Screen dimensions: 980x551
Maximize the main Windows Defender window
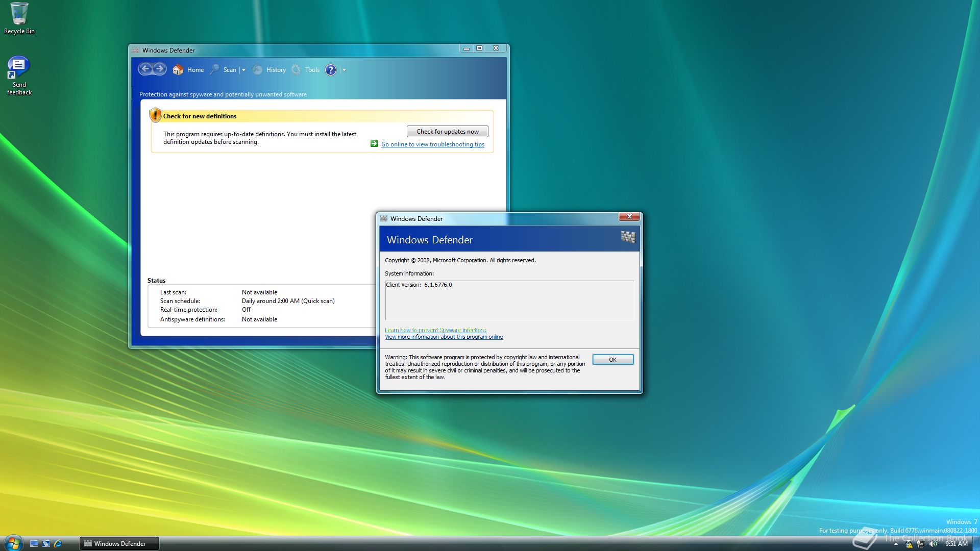click(479, 48)
